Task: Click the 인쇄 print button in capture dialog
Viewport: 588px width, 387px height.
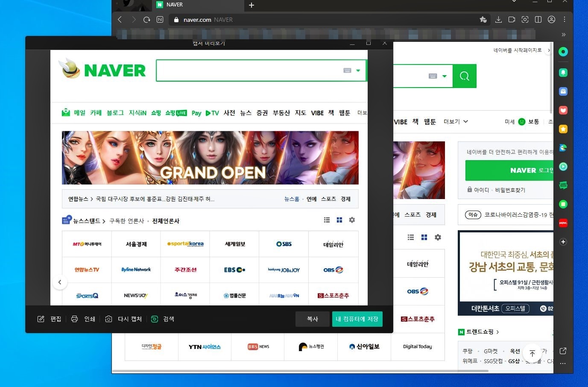Action: 83,319
